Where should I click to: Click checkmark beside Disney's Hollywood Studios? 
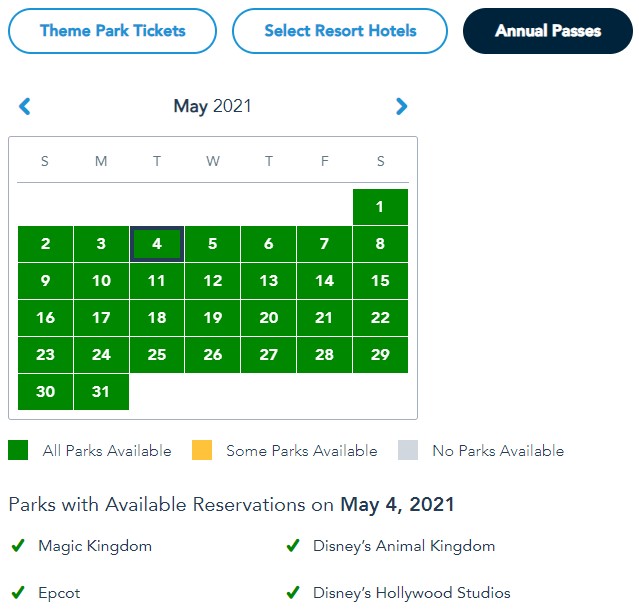pos(293,593)
